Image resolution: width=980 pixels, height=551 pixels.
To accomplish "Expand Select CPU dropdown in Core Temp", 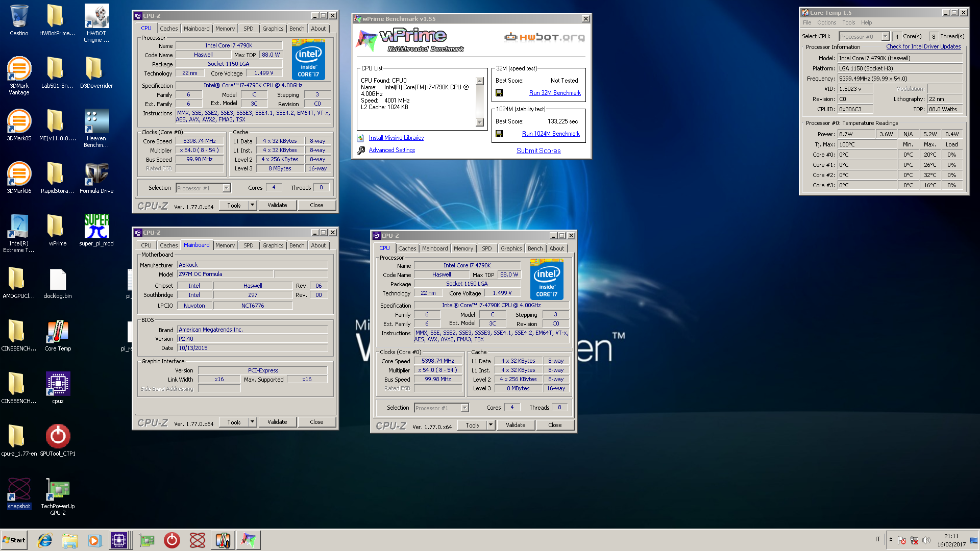I will point(885,36).
